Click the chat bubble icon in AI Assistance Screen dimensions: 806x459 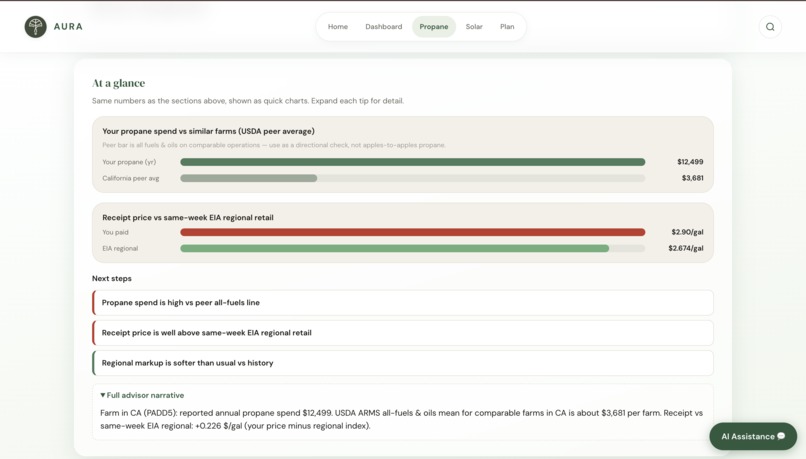tap(781, 436)
